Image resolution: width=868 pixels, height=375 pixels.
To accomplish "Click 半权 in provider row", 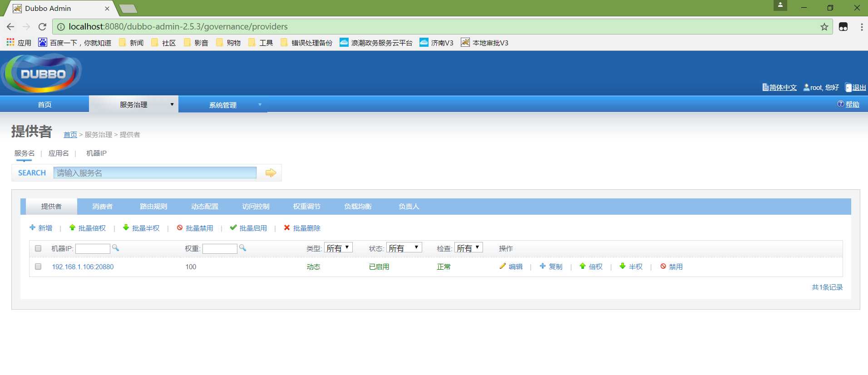I will tap(631, 266).
